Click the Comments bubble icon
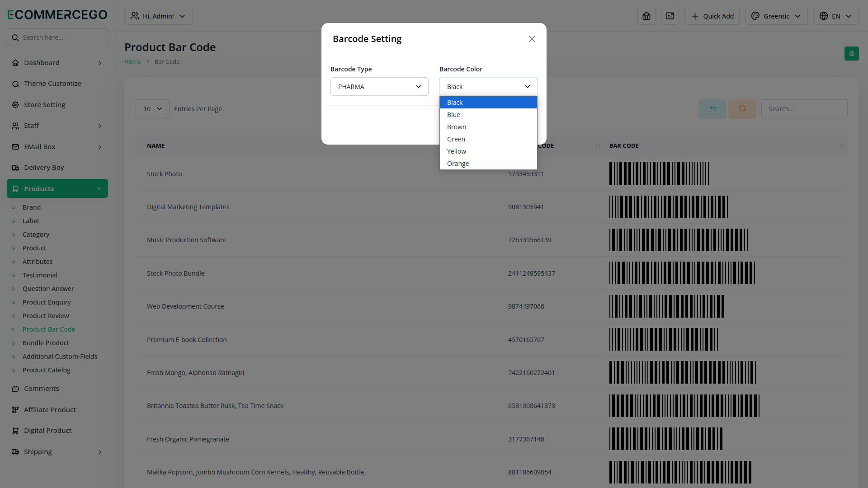The image size is (868, 488). 15,389
